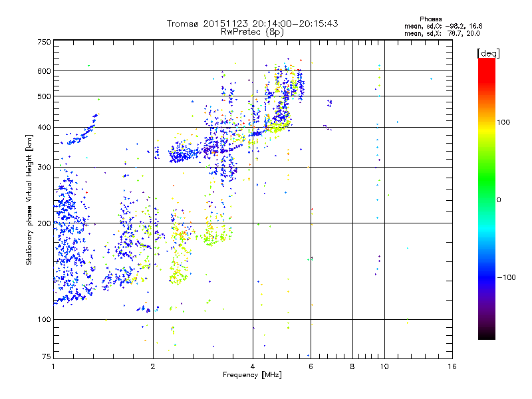Click the colorbar tick label '-100'

click(x=506, y=277)
